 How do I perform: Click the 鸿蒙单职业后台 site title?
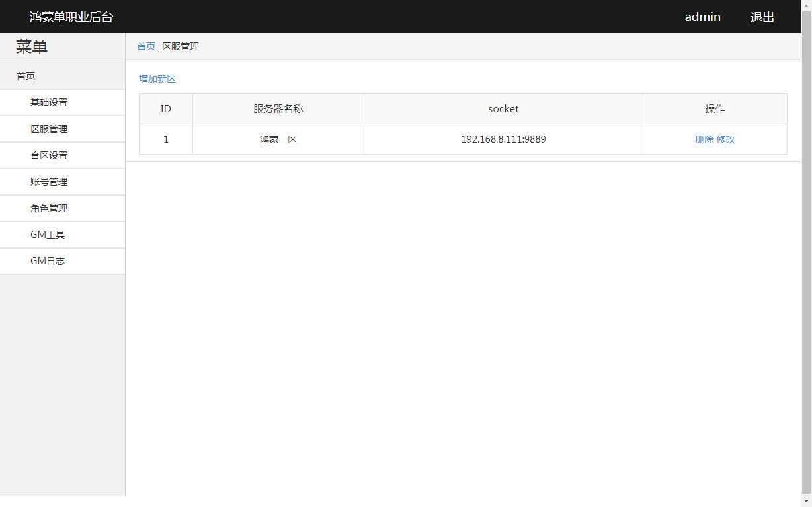click(x=71, y=17)
